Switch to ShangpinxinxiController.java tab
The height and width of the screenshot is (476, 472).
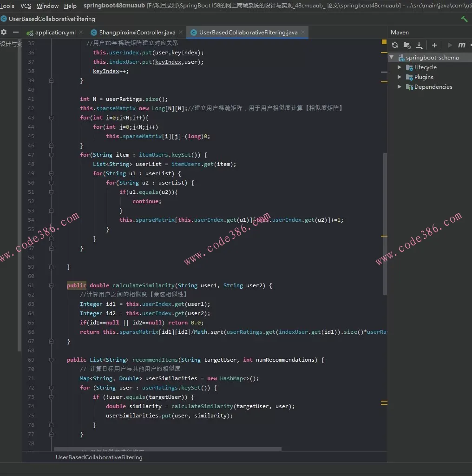tap(137, 33)
